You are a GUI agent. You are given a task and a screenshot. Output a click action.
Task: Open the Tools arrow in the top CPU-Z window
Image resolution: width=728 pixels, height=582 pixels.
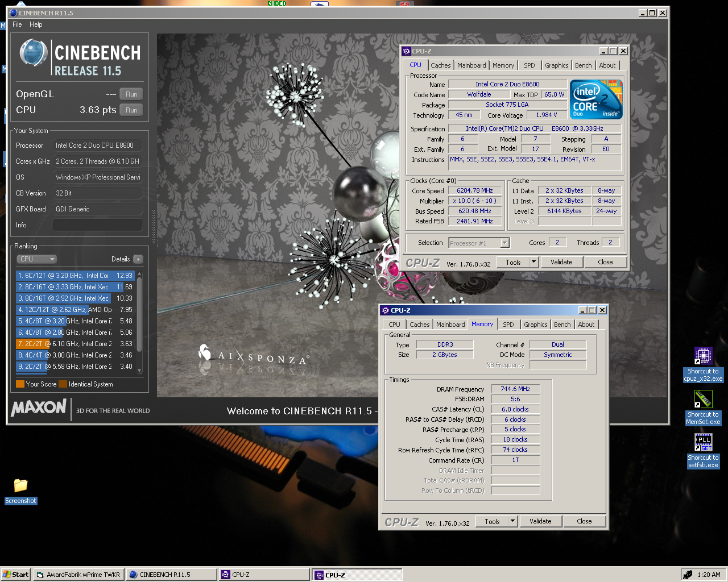point(533,262)
